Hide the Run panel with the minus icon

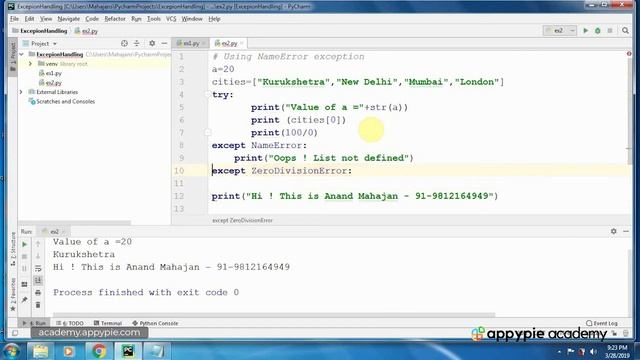click(x=626, y=231)
